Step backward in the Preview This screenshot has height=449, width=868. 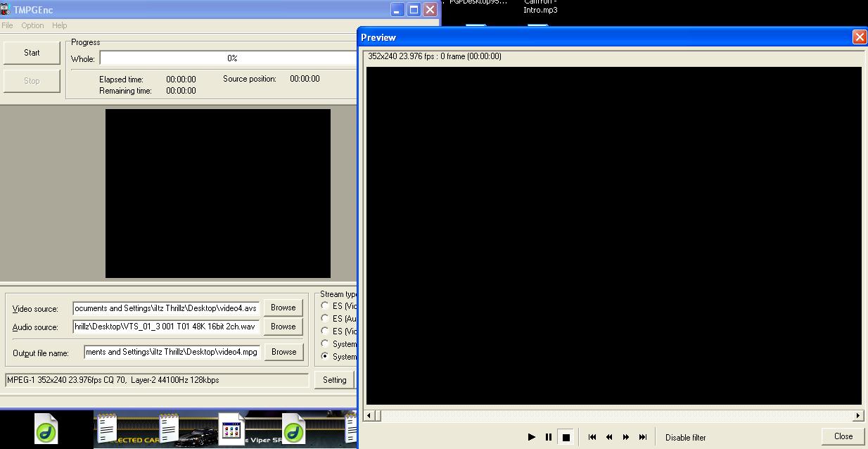click(x=609, y=437)
